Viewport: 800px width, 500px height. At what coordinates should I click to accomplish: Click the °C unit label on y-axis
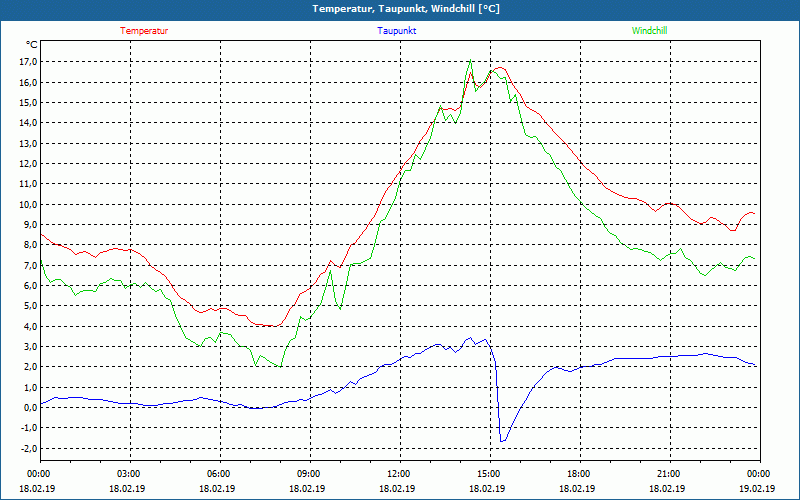pyautogui.click(x=32, y=45)
